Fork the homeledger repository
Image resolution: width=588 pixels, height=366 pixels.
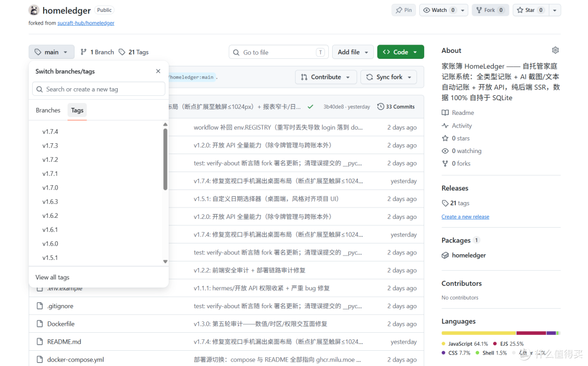[x=490, y=10]
